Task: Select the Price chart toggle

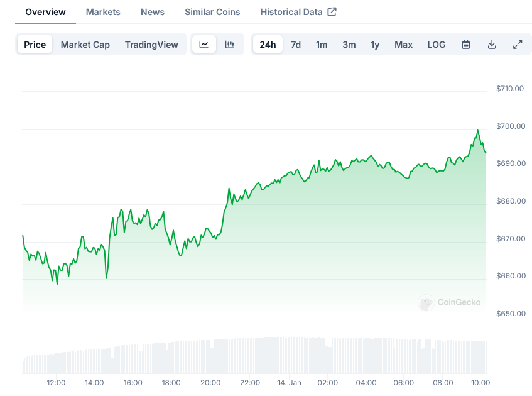Action: click(35, 45)
